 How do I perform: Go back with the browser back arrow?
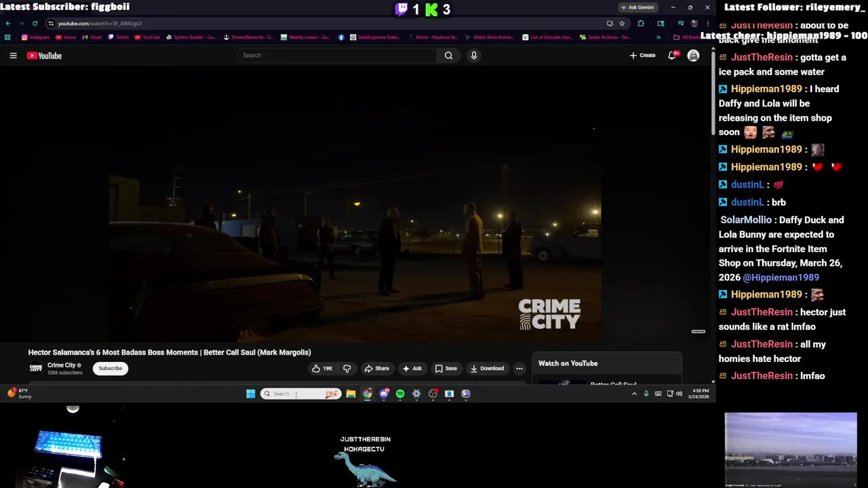pos(7,24)
